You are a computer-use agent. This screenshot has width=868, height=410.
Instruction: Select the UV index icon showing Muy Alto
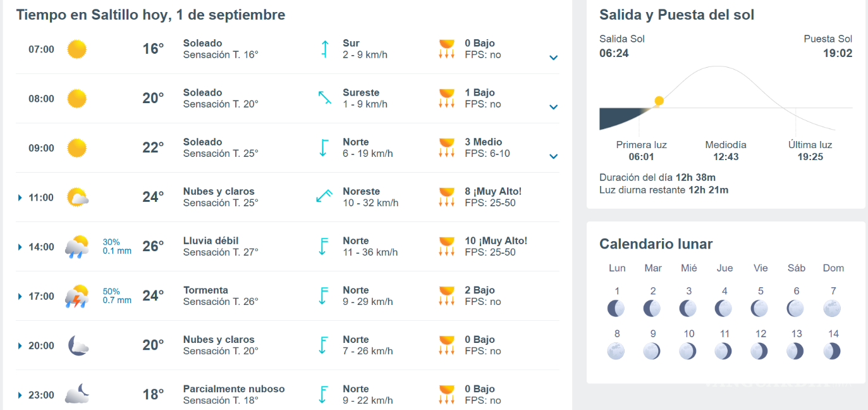[447, 197]
